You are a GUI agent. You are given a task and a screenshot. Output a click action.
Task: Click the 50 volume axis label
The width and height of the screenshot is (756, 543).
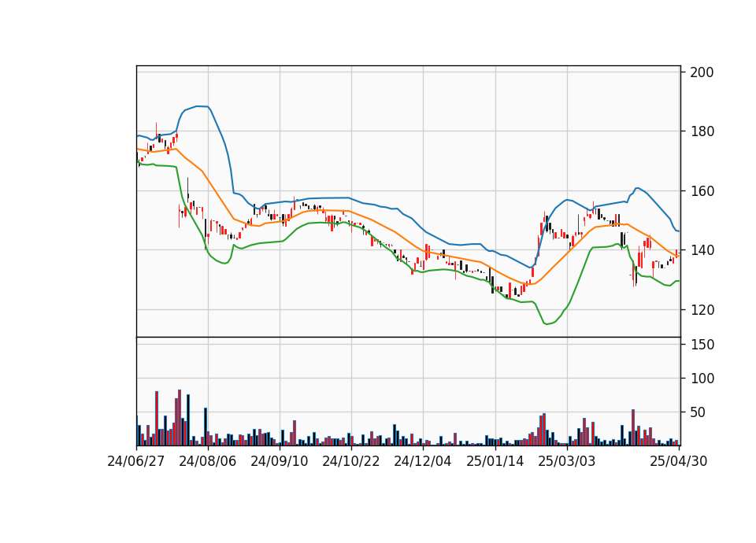(698, 412)
